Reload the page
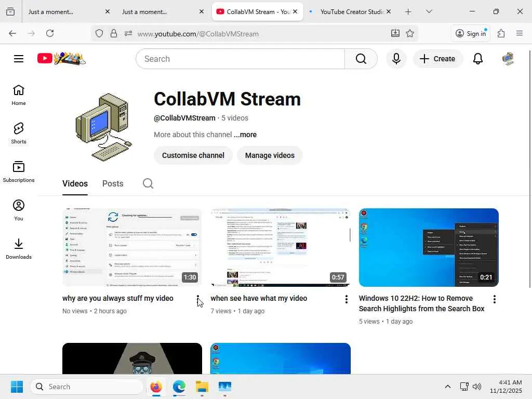The height and width of the screenshot is (399, 532). point(50,33)
